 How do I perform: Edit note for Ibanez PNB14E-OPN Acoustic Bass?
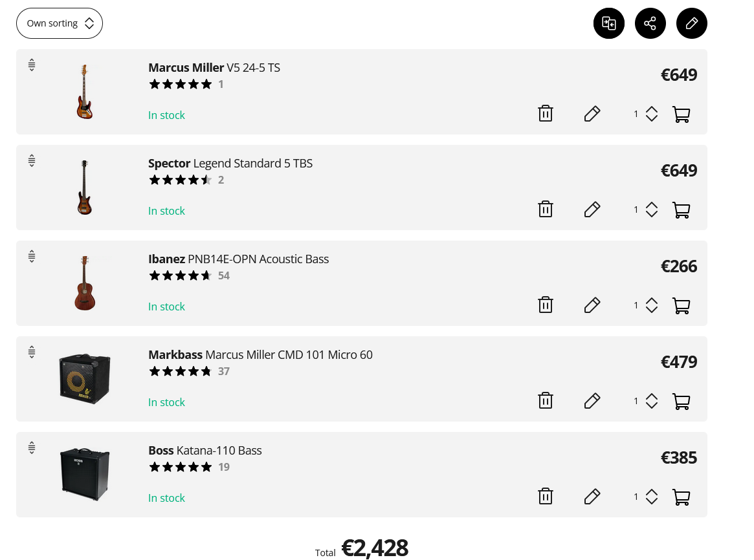pos(592,305)
